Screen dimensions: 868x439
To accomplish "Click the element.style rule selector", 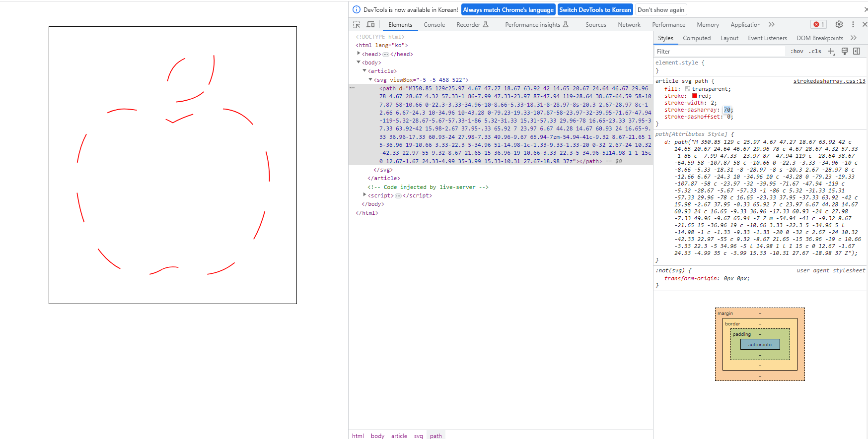I will (676, 63).
